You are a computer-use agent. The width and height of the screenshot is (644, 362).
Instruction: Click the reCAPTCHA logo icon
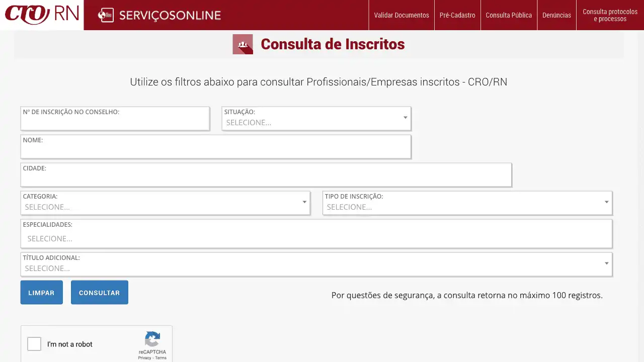click(x=152, y=339)
